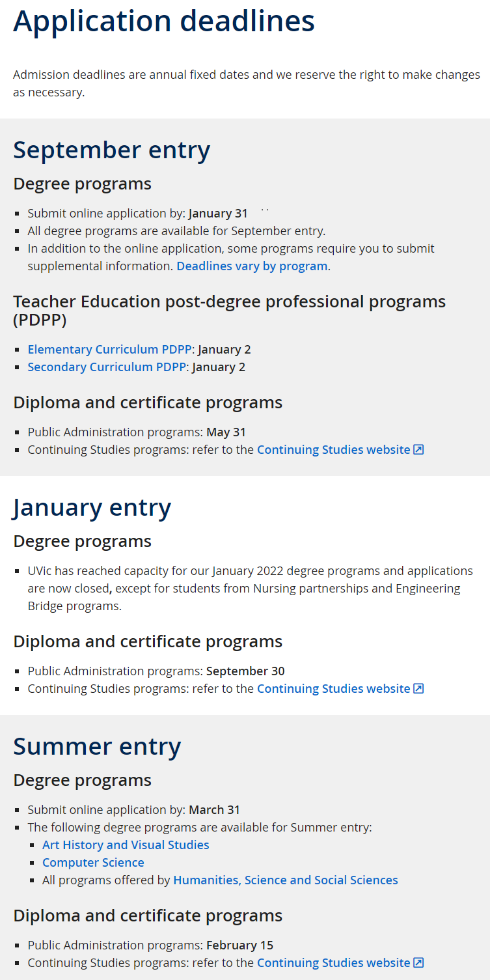Open Art History and Visual Studies link
This screenshot has width=490, height=980.
[126, 845]
